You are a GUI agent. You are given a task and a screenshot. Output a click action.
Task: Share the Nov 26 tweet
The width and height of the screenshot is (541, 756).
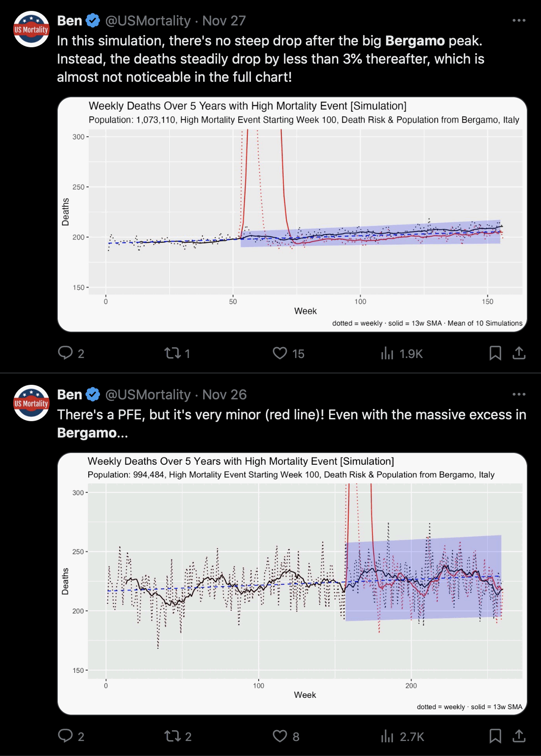(x=519, y=736)
